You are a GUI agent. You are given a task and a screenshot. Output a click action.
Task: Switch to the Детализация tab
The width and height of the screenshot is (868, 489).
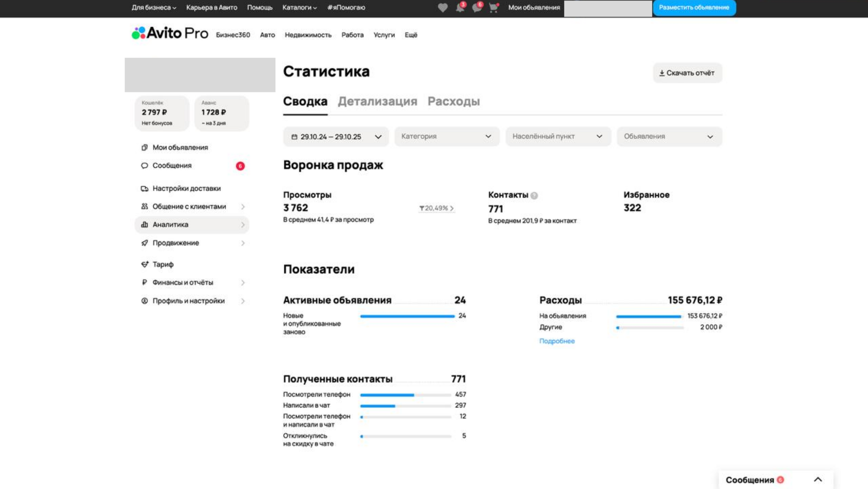pyautogui.click(x=377, y=101)
